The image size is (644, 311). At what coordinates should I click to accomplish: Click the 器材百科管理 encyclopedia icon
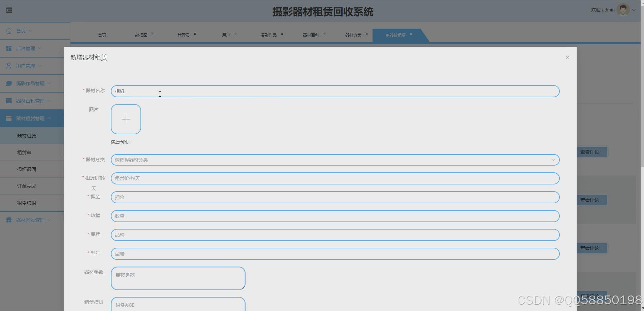click(x=9, y=101)
